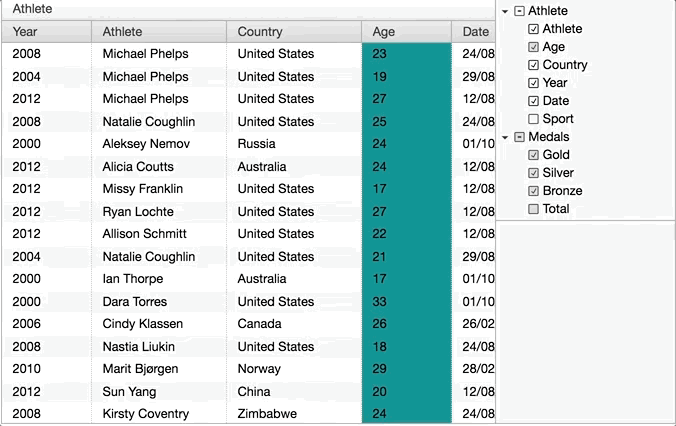Select age 33 in Dara Torres row
Image resolution: width=676 pixels, height=426 pixels.
(x=407, y=301)
